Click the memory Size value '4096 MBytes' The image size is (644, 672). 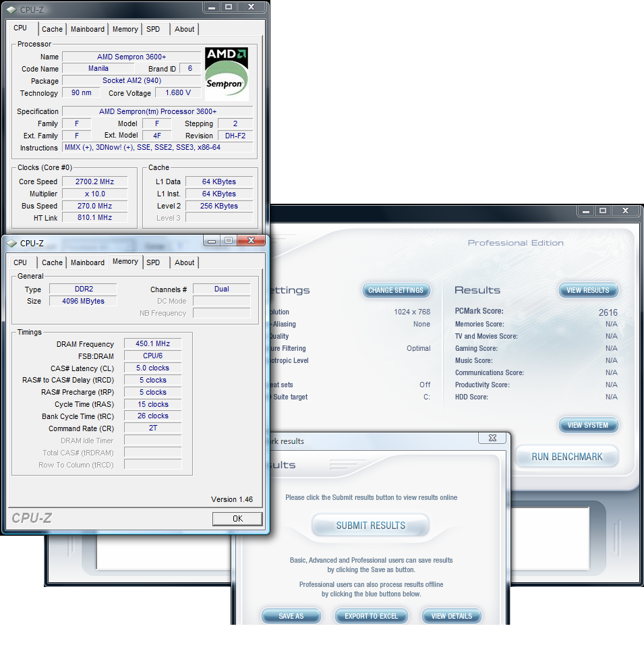tap(84, 301)
